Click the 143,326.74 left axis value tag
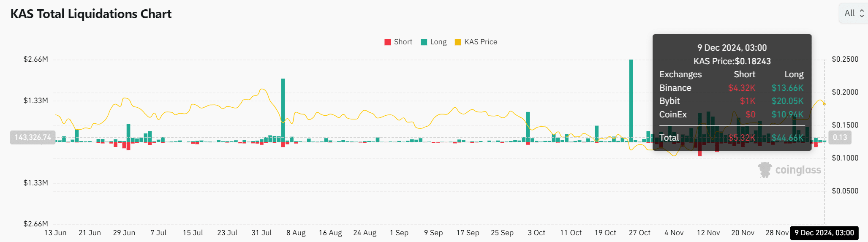Image resolution: width=868 pixels, height=242 pixels. coord(33,137)
